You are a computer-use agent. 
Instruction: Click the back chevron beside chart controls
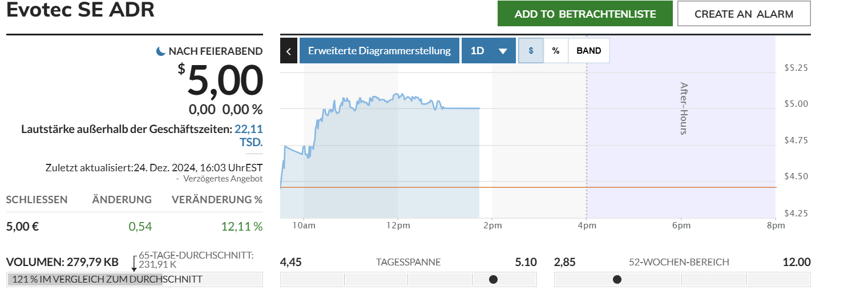[x=288, y=51]
